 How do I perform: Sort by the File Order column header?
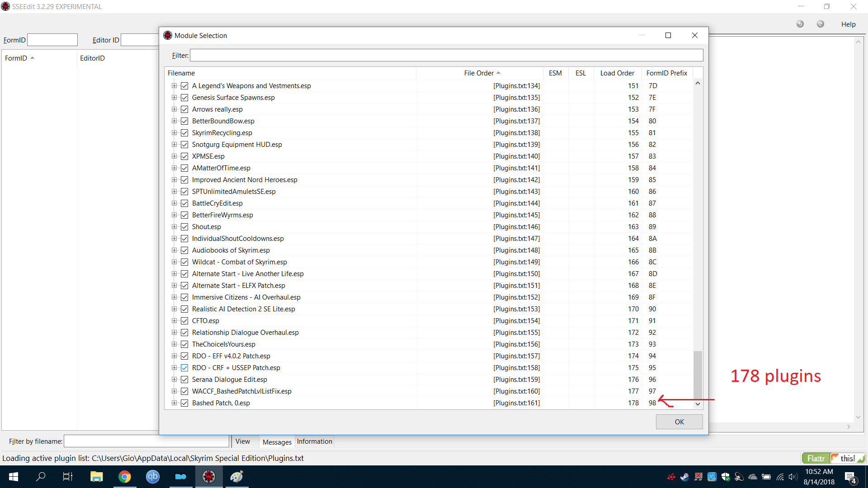pos(479,73)
